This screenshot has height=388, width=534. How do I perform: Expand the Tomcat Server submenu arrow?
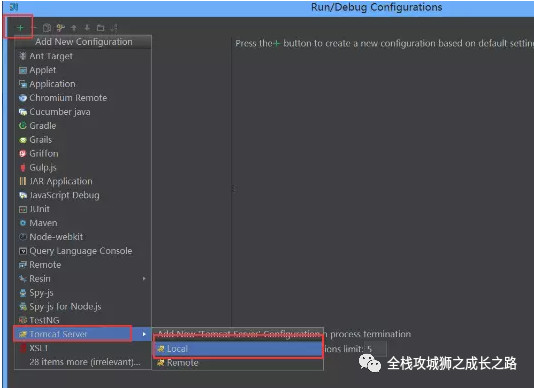pyautogui.click(x=144, y=334)
